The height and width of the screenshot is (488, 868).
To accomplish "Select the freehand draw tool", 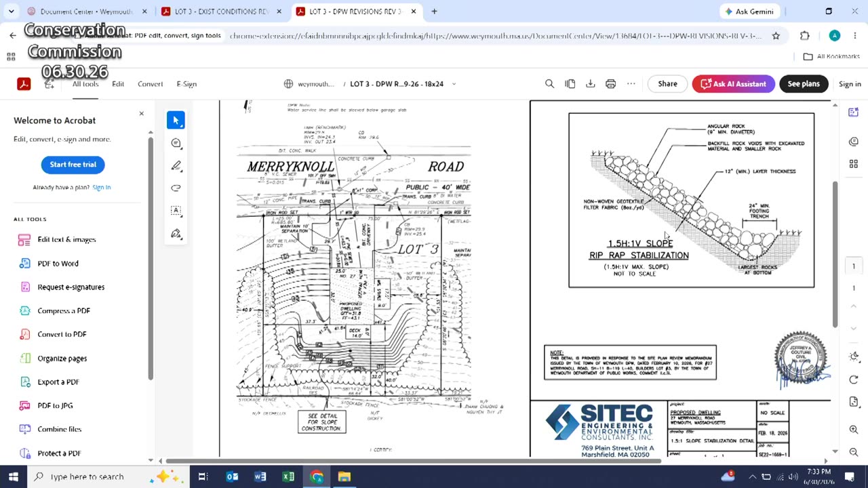I will [x=176, y=188].
